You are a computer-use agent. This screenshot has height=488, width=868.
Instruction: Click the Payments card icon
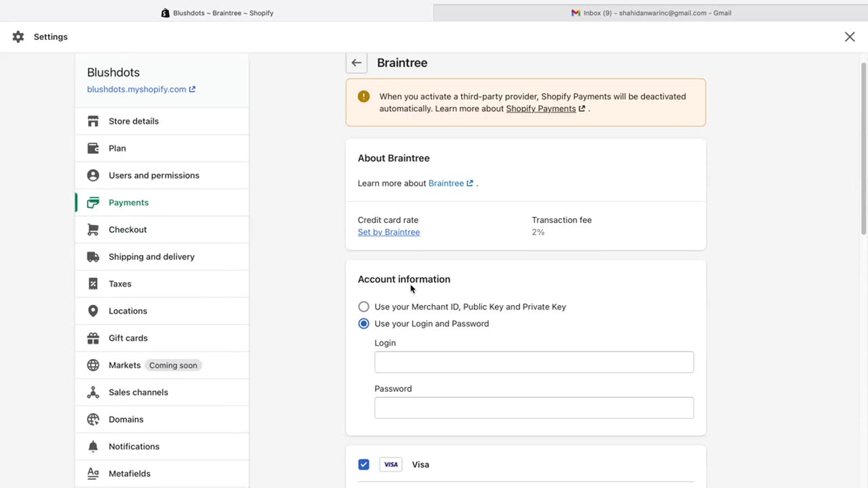[93, 202]
